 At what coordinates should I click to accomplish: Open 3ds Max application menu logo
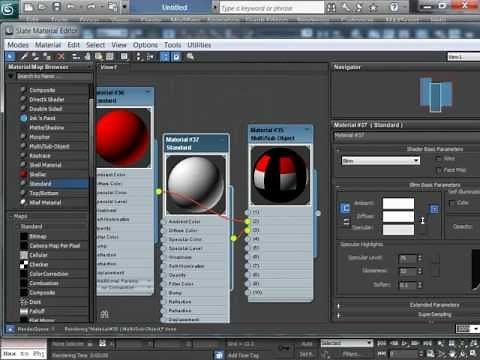click(9, 8)
